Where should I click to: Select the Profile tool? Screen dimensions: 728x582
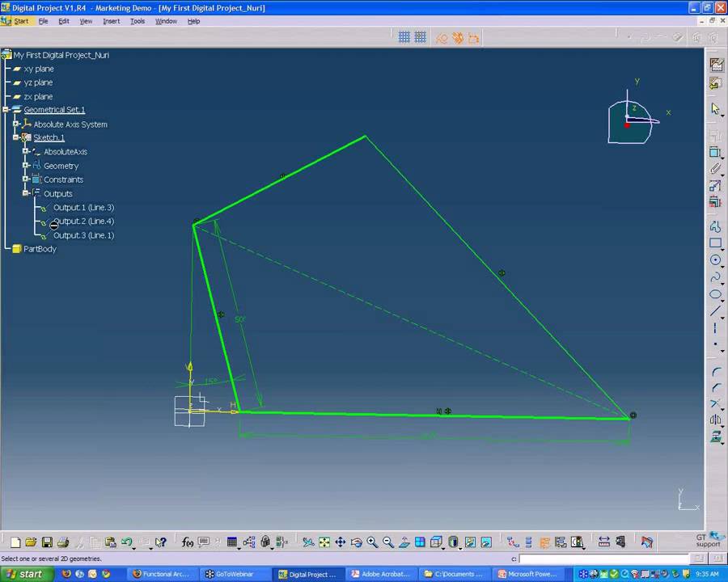(x=716, y=226)
